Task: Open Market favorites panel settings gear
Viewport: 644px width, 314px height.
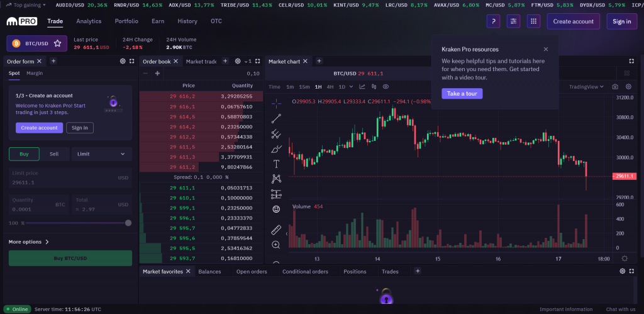Action: [x=623, y=271]
